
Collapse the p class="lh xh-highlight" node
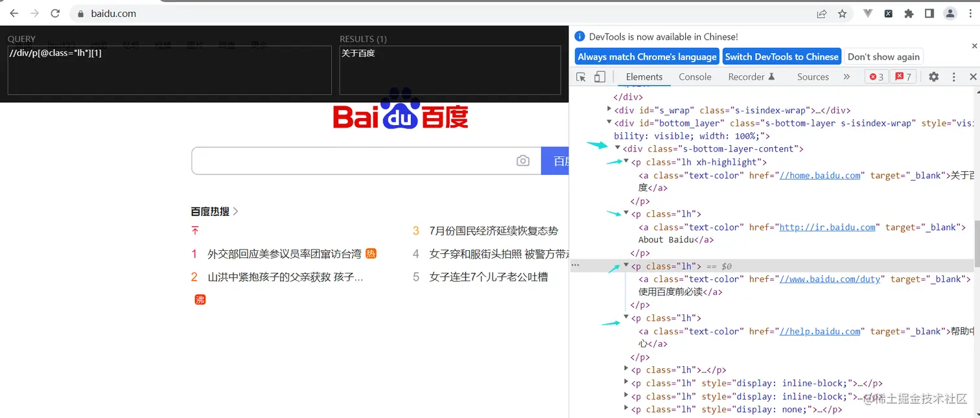click(626, 161)
